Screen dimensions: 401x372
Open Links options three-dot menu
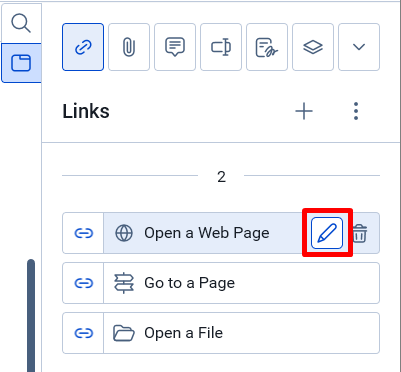coord(356,111)
